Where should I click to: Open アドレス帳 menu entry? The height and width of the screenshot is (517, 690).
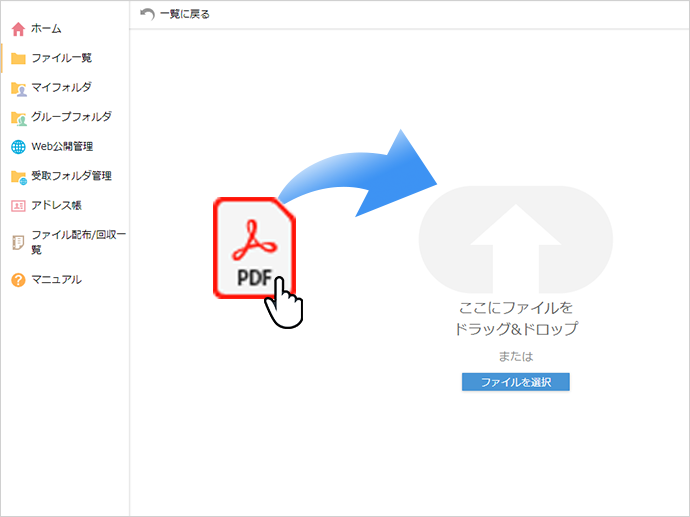click(x=56, y=205)
